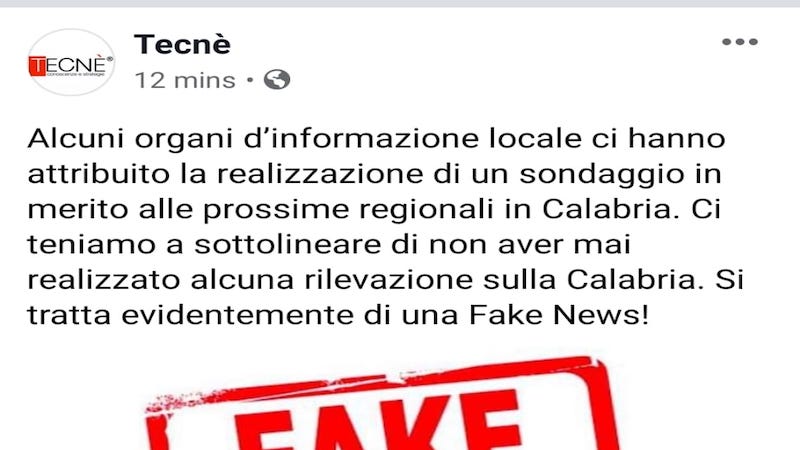
Task: Open the Tecnè page name link
Action: (x=182, y=44)
